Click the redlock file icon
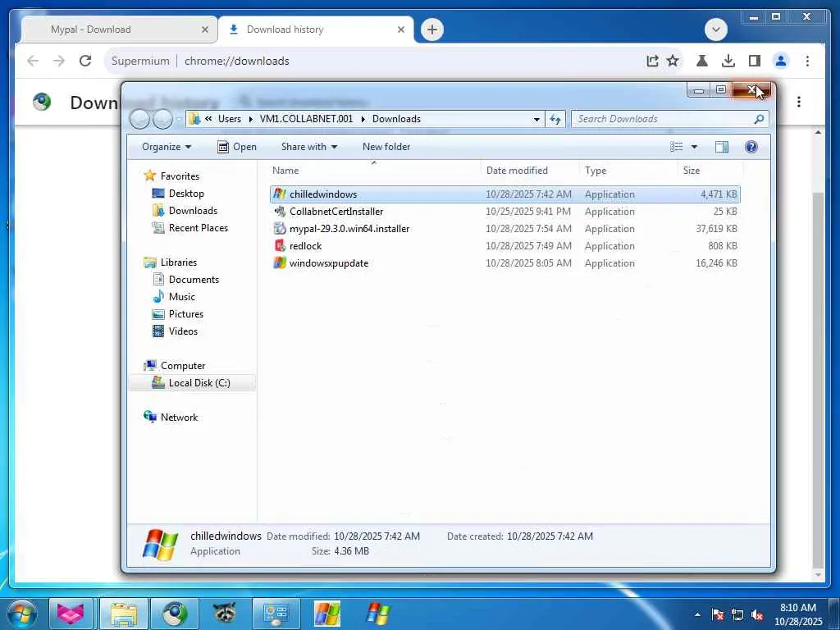The image size is (840, 630). [x=279, y=245]
